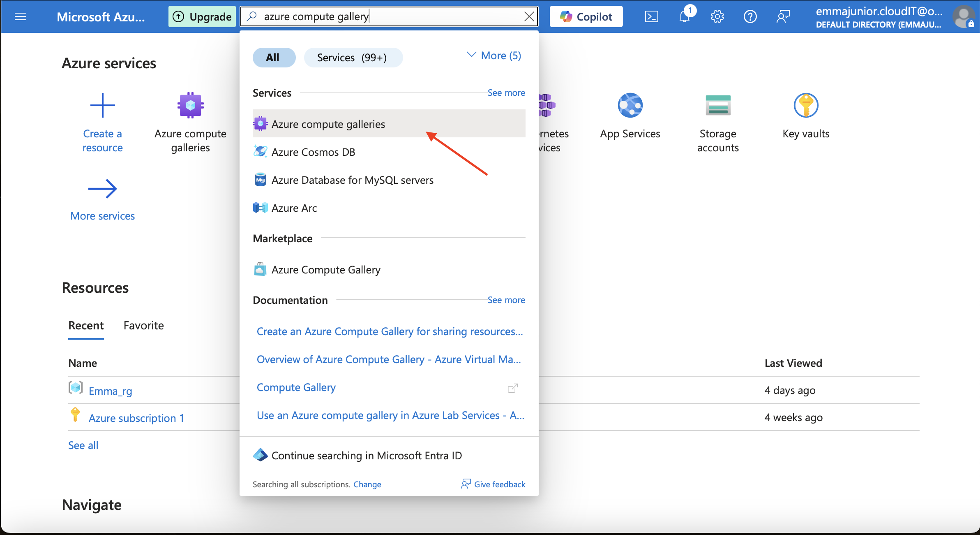Open the Azure compute galleries tile icon
Image resolution: width=980 pixels, height=535 pixels.
(190, 105)
